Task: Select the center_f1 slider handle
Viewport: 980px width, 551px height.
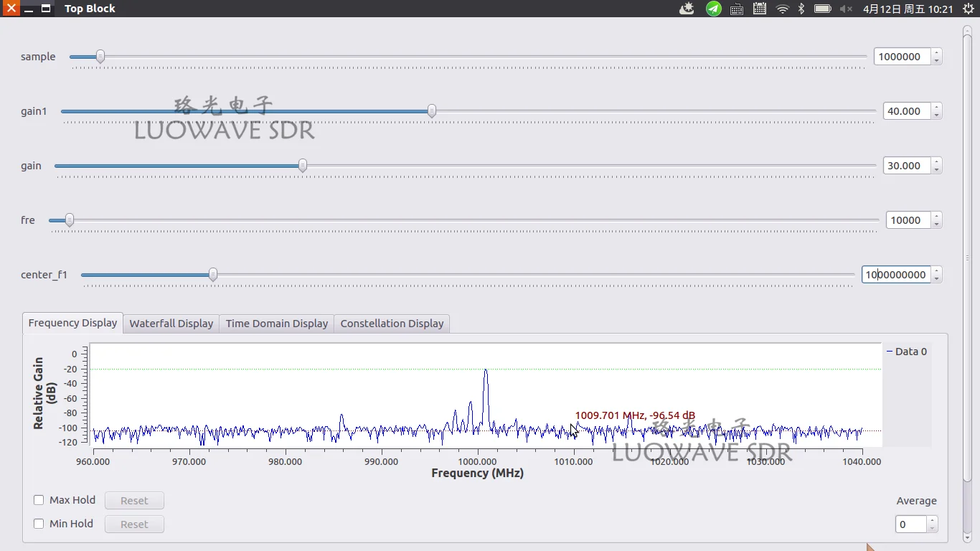Action: [212, 274]
